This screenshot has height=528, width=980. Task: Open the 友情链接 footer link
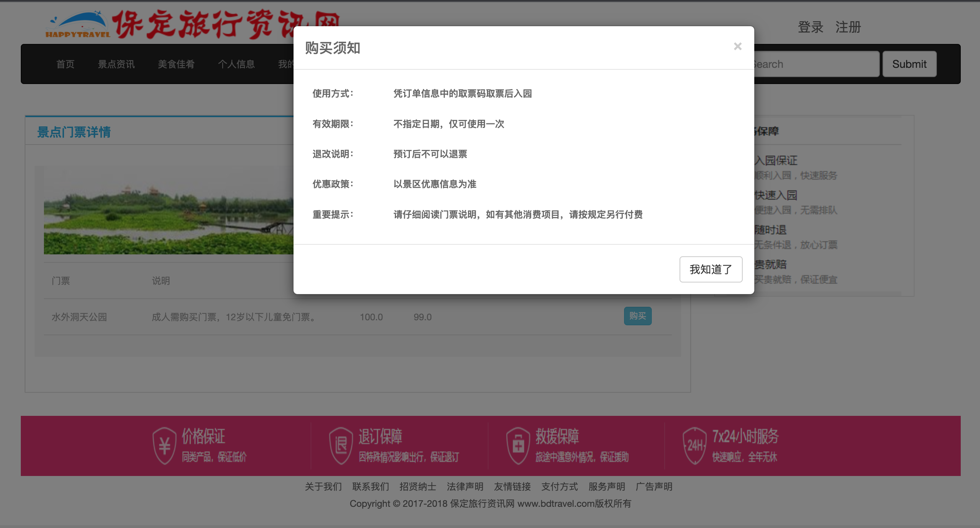point(512,487)
